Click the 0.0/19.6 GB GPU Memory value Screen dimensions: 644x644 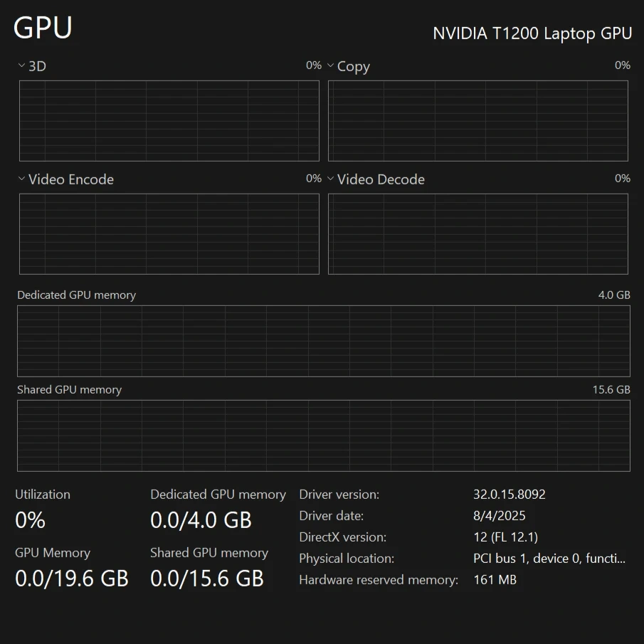tap(71, 578)
